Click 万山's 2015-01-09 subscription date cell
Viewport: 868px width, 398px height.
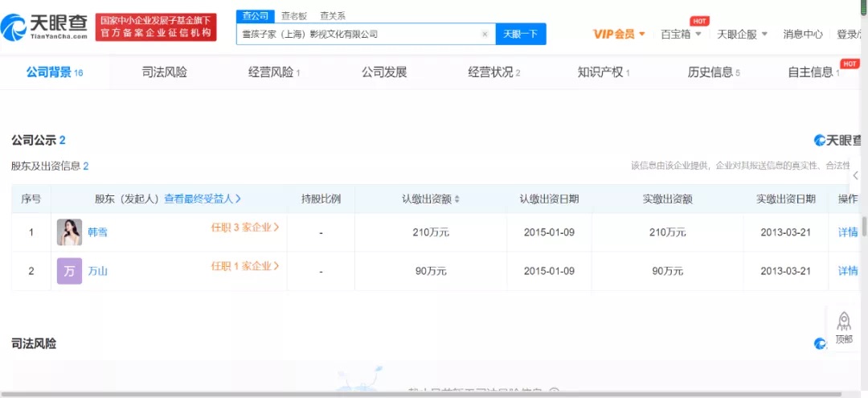(x=549, y=271)
